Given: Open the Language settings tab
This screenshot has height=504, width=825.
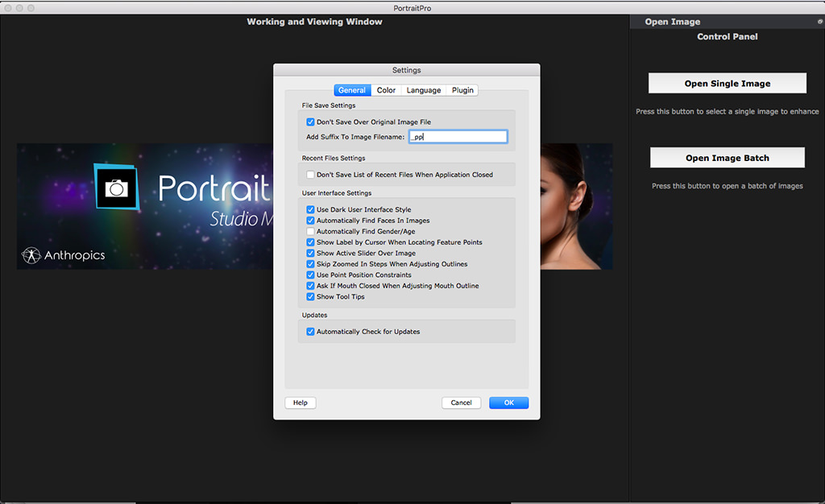Looking at the screenshot, I should pyautogui.click(x=424, y=90).
